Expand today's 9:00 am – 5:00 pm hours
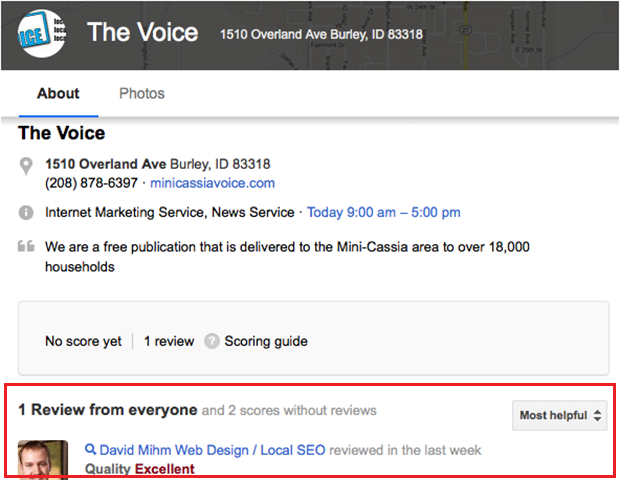This screenshot has width=620, height=480. pyautogui.click(x=384, y=213)
